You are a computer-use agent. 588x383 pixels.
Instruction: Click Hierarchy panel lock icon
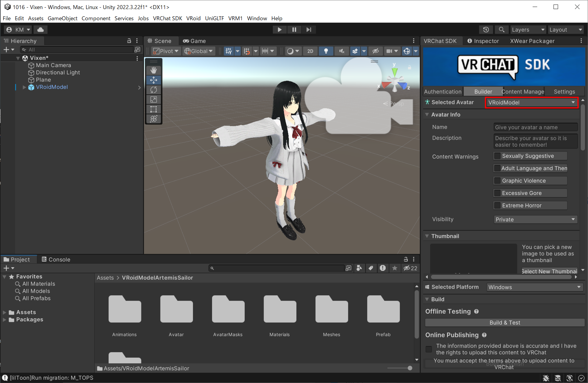(x=129, y=41)
